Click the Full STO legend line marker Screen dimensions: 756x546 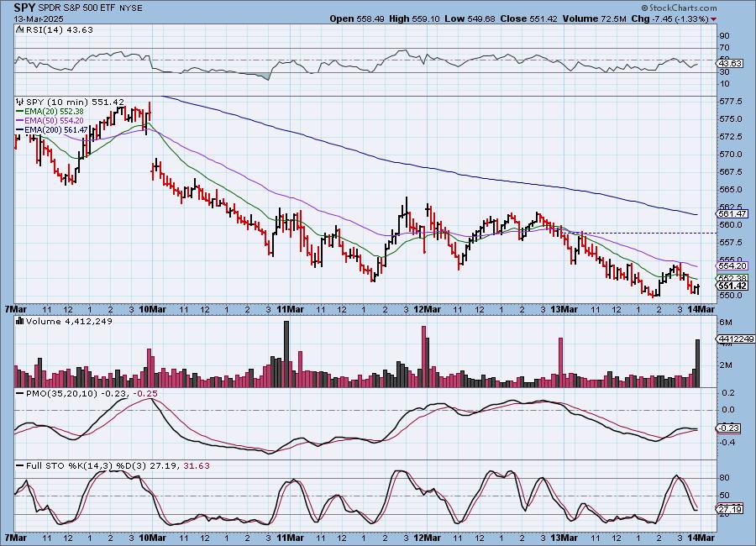pos(20,466)
